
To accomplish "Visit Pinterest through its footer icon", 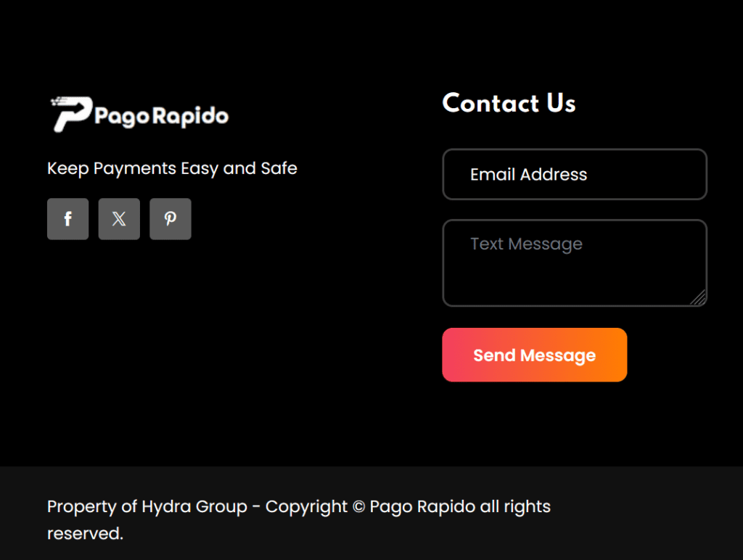I will 170,218.
